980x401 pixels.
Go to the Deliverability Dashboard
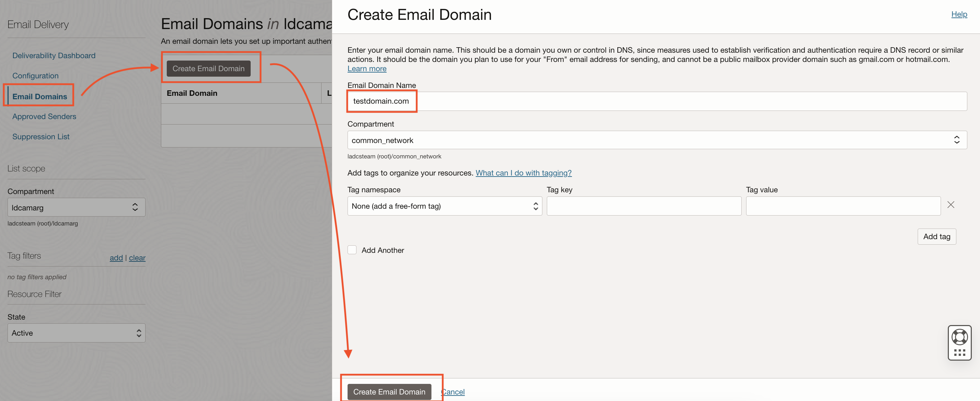54,55
